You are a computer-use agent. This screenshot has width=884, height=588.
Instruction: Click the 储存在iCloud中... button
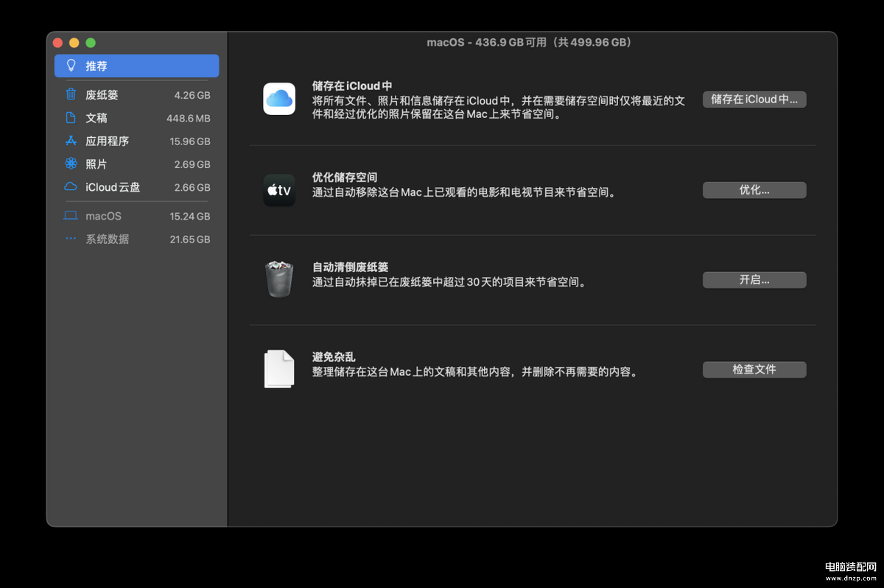[754, 99]
